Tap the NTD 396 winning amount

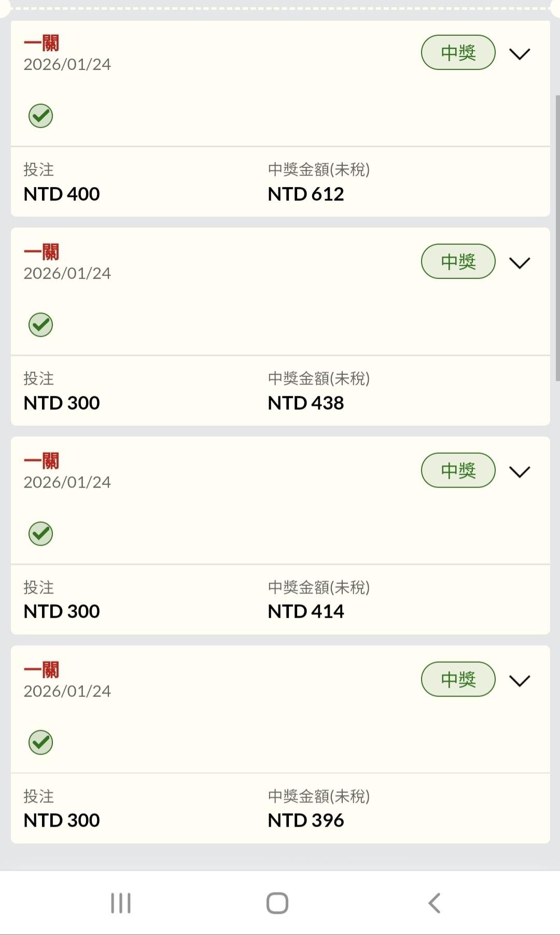305,820
